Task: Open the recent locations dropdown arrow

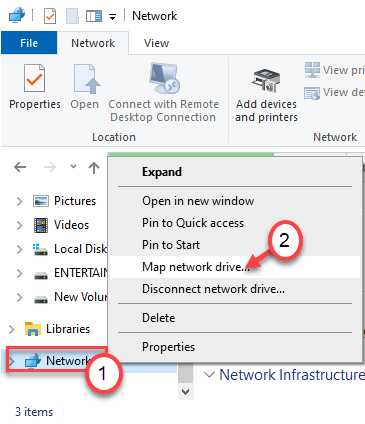Action: [73, 166]
